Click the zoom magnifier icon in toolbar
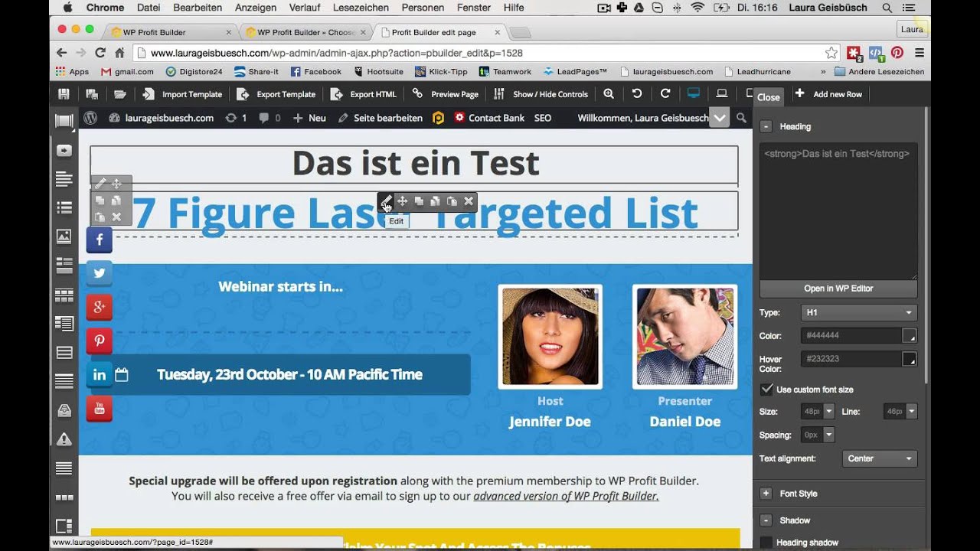The width and height of the screenshot is (980, 551). click(x=609, y=93)
